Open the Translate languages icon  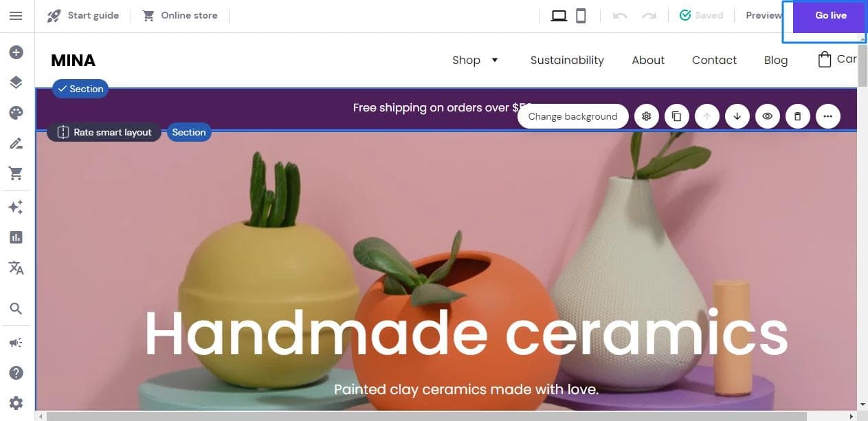click(x=16, y=268)
